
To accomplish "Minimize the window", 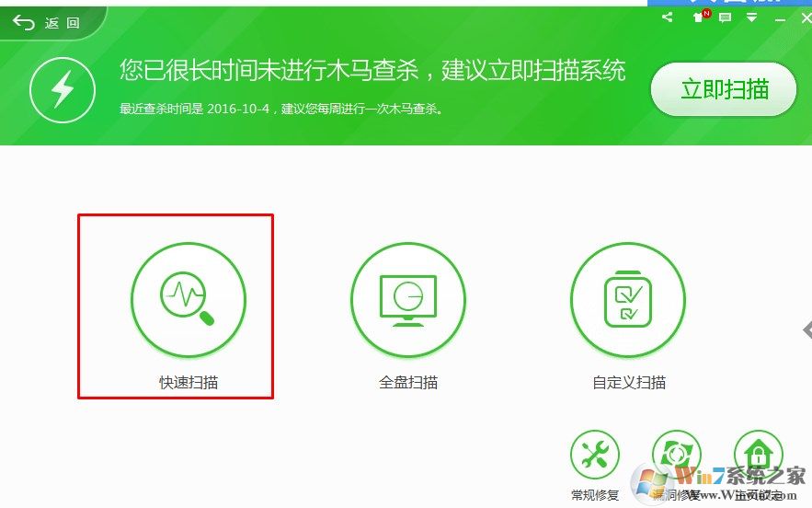I will click(781, 19).
